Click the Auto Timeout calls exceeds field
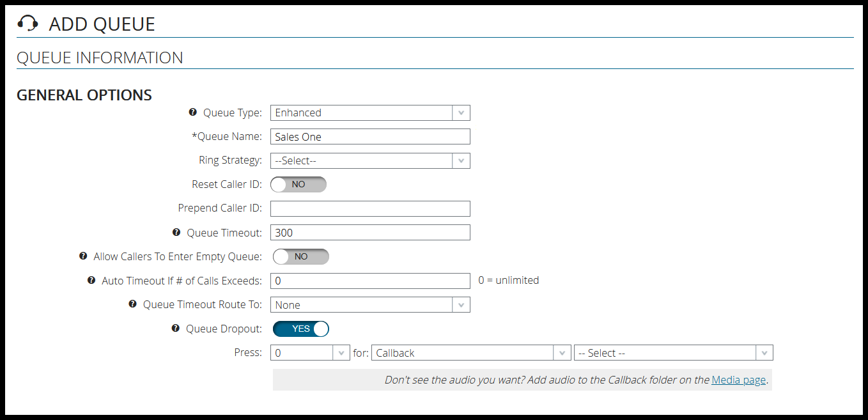 371,281
